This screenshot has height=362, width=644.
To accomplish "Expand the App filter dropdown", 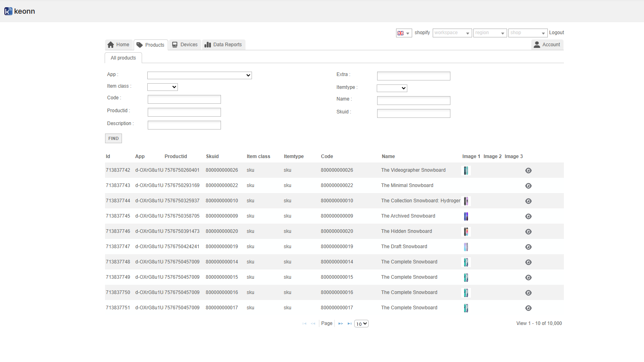I will tap(200, 75).
